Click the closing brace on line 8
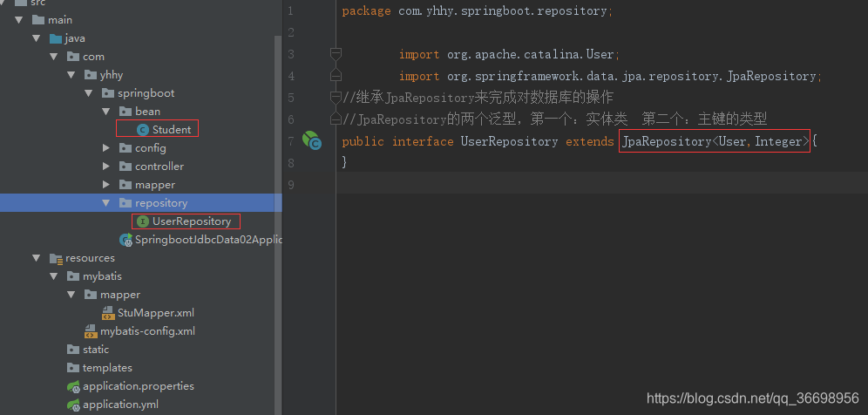Viewport: 868px width, 415px height. pyautogui.click(x=344, y=162)
